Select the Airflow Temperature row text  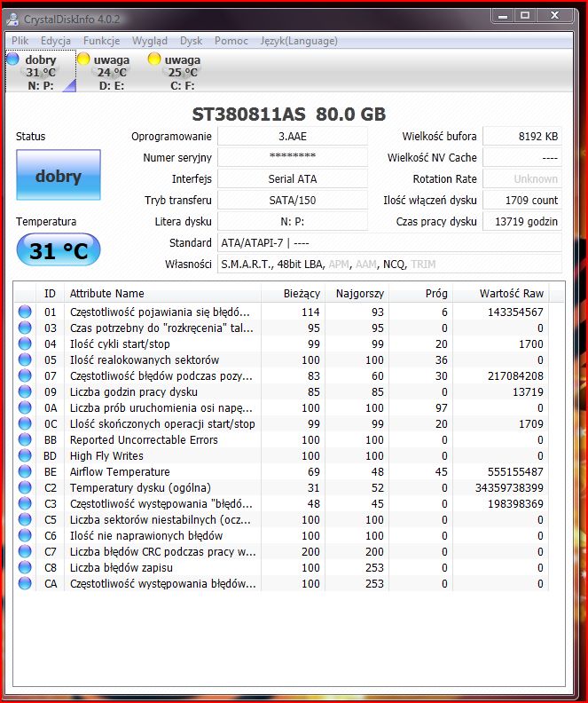coord(120,471)
